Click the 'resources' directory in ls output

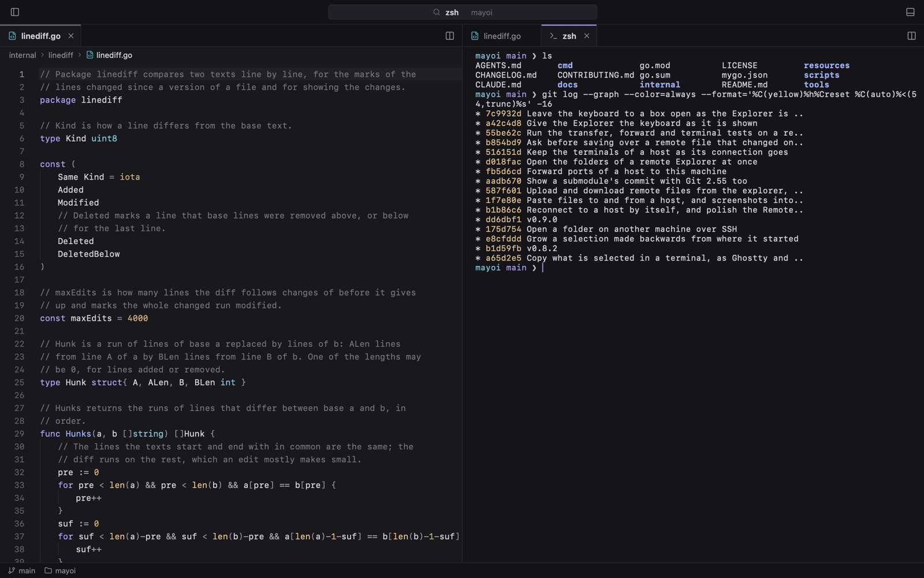[826, 65]
